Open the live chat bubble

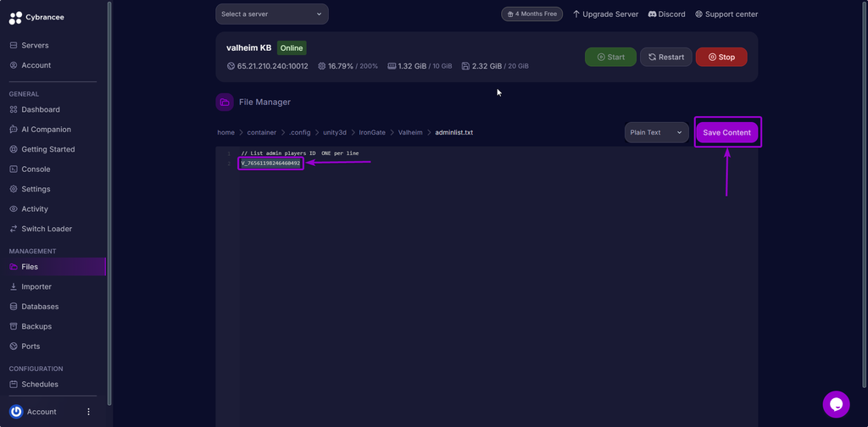(836, 404)
